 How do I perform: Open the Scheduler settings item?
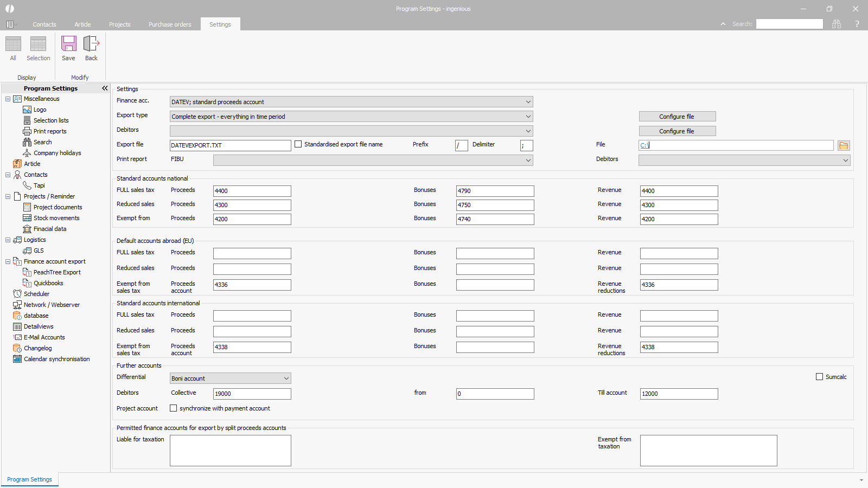click(x=36, y=294)
